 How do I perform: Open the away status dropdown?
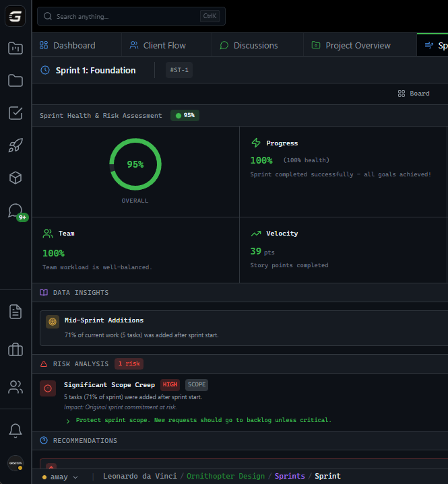[x=60, y=477]
